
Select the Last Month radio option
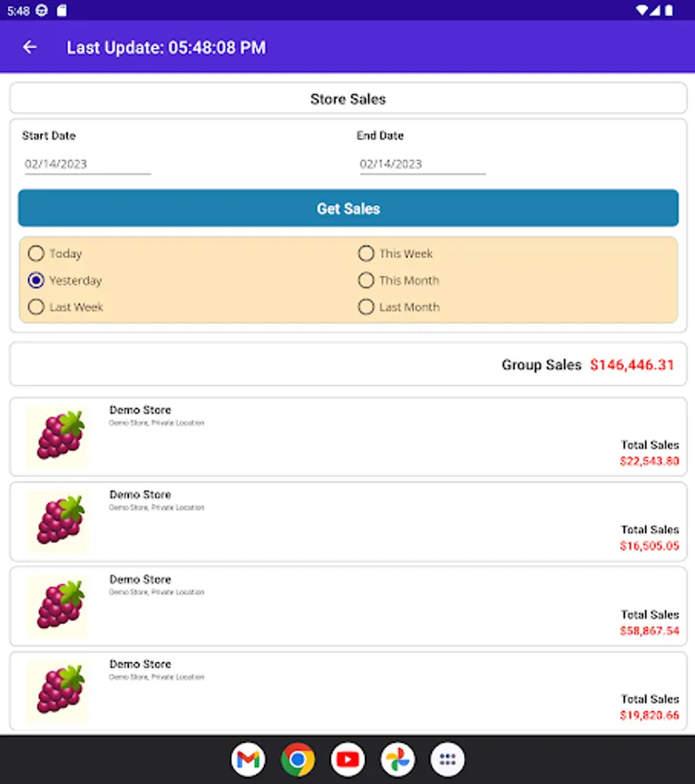click(x=367, y=307)
